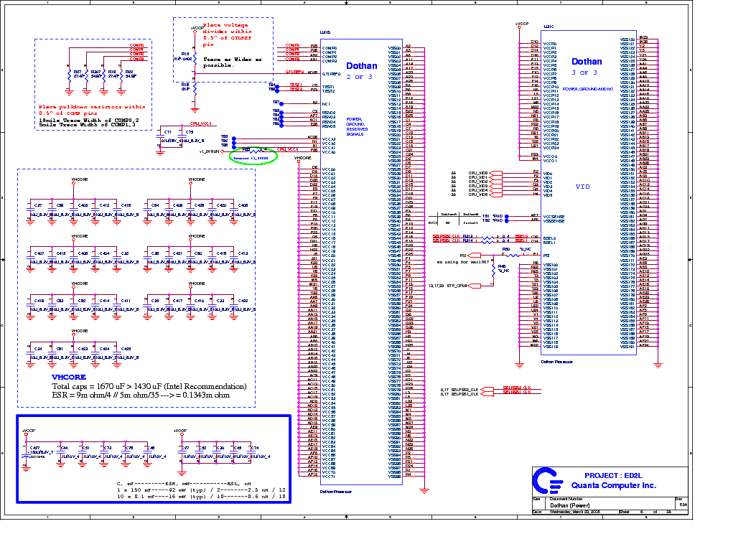
Task: Click the 'NC1' pin name
Action: click(x=326, y=104)
